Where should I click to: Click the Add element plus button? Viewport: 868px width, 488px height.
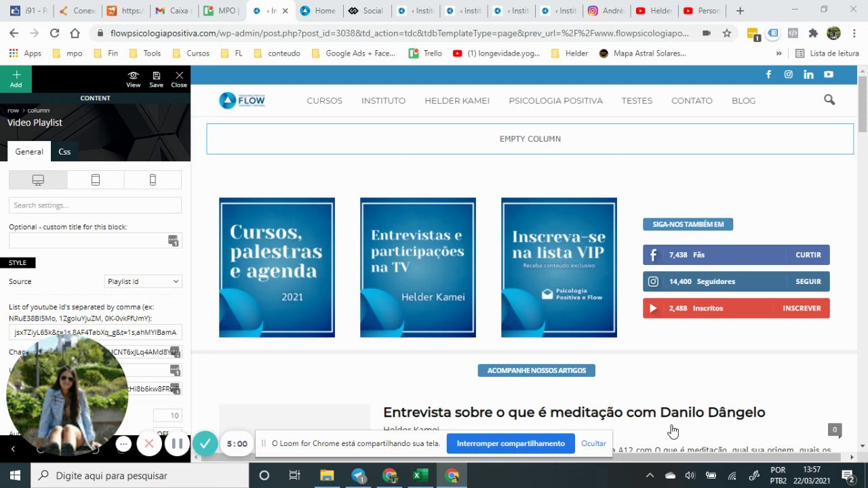[16, 79]
